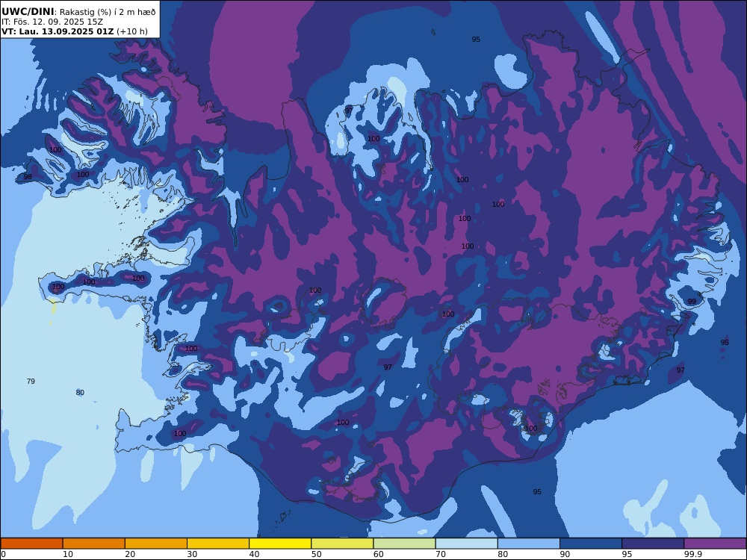Click the legend tick label '30'

193,554
